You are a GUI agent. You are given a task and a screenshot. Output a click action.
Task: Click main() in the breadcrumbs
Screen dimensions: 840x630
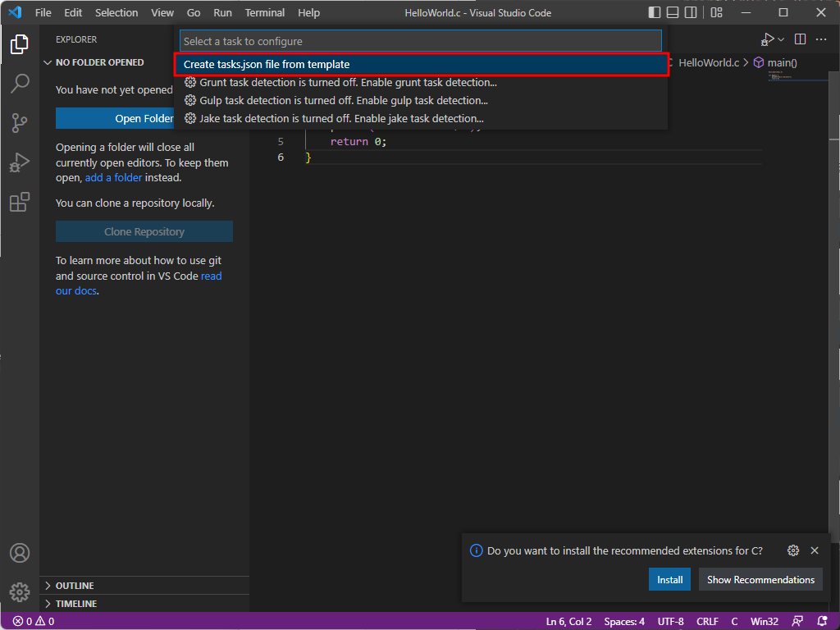[x=782, y=62]
